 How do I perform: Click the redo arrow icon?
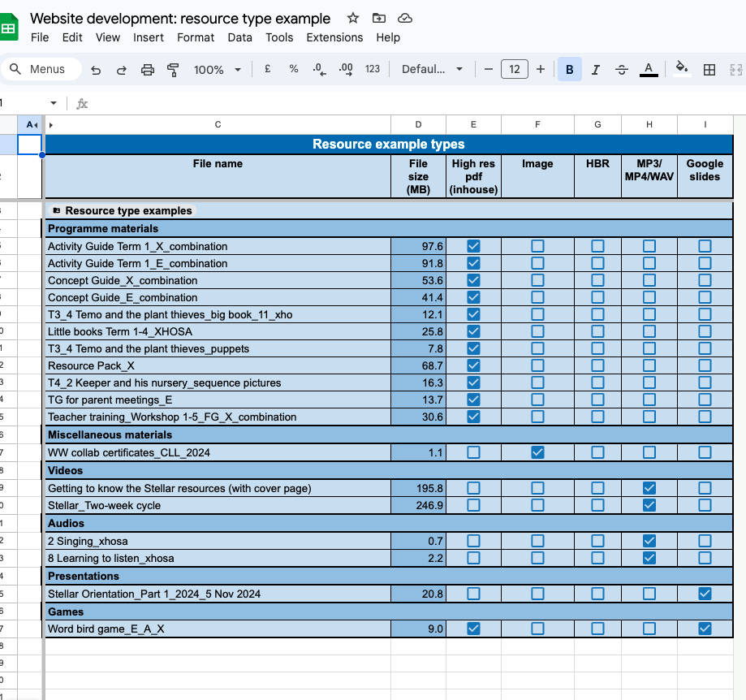click(122, 70)
